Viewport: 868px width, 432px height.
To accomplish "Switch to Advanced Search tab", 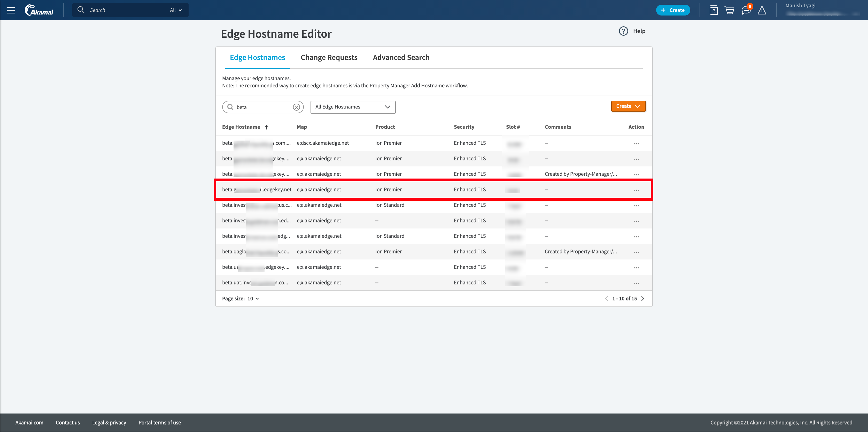I will (401, 58).
